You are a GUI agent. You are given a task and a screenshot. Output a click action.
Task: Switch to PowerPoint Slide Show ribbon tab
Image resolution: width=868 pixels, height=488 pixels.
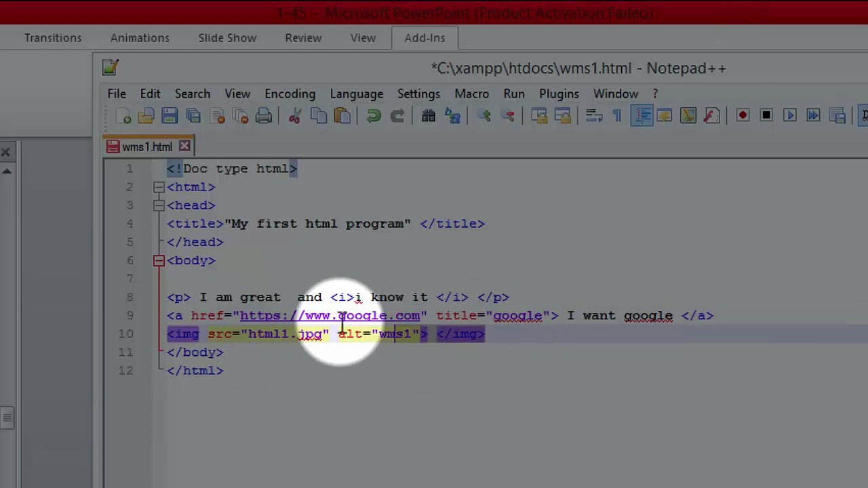click(227, 38)
